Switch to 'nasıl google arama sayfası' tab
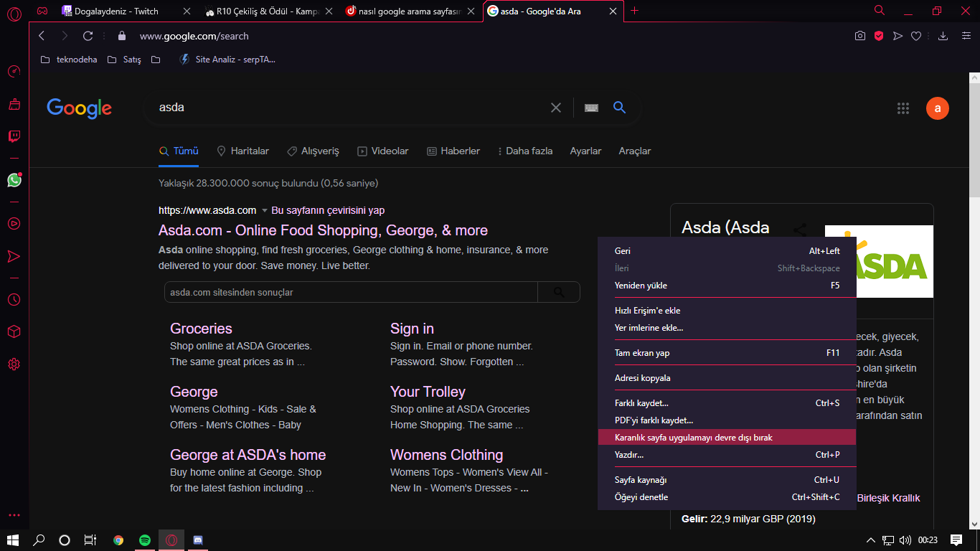 (410, 11)
